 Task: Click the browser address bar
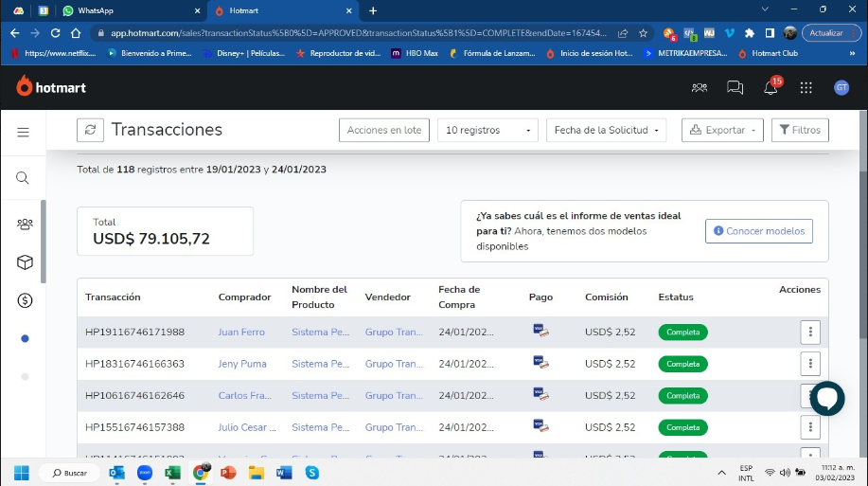[357, 33]
